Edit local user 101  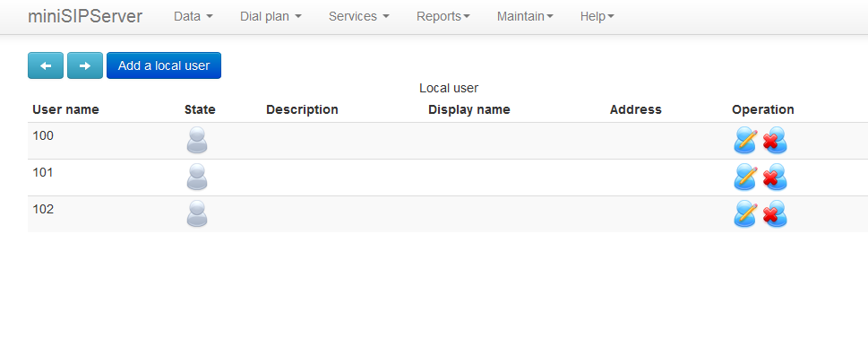point(745,177)
